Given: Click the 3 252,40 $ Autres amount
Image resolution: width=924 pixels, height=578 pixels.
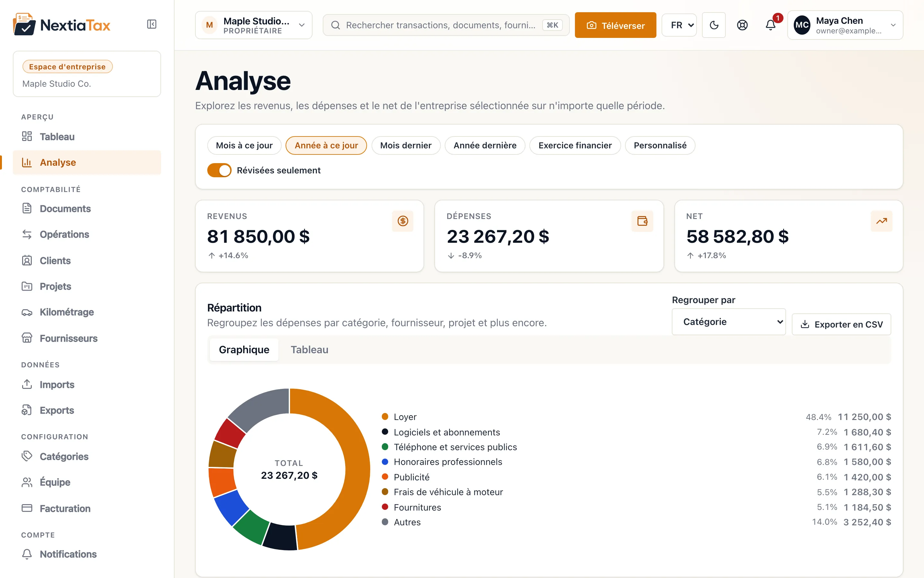Looking at the screenshot, I should click(x=867, y=522).
